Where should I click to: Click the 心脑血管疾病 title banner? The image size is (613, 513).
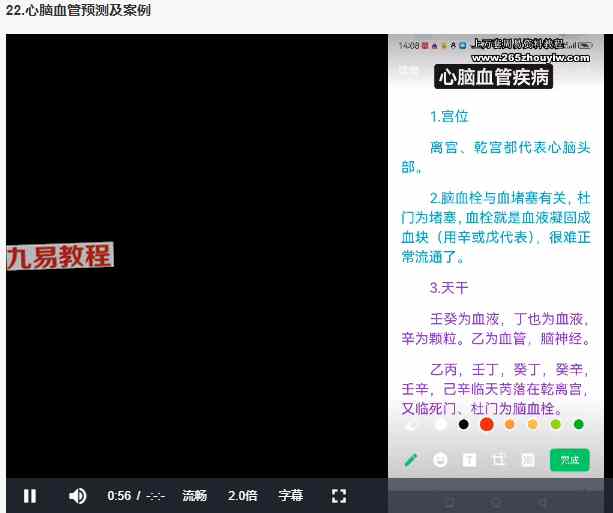pos(493,77)
